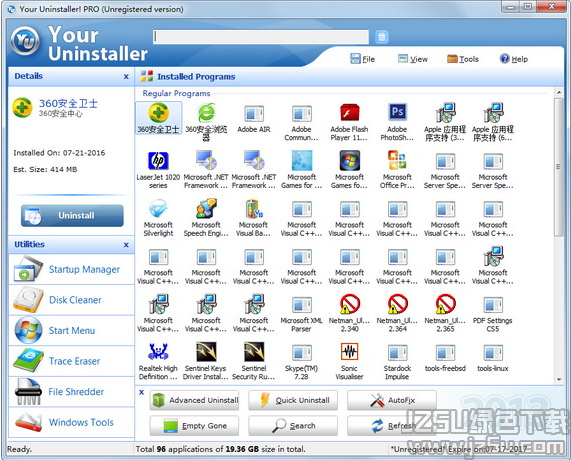Click the program search input field
The image size is (571, 460).
[261, 37]
